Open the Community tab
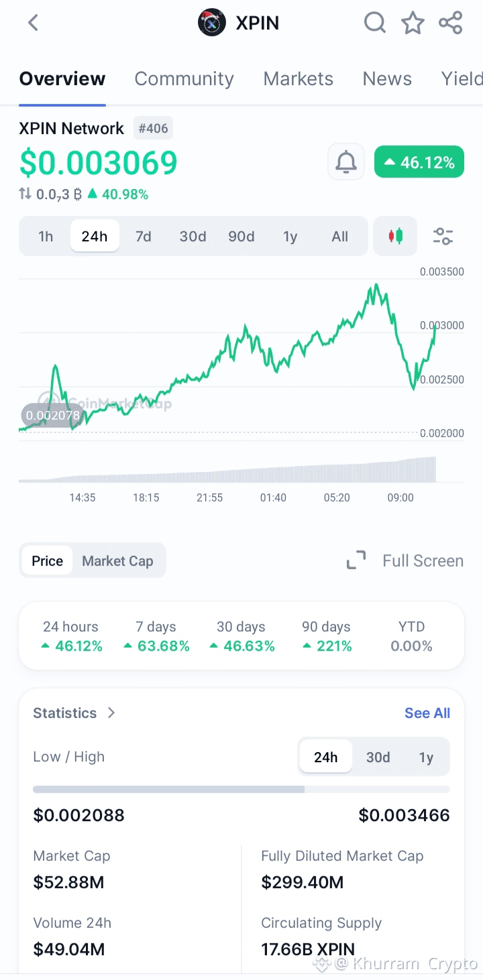483x980 pixels. (x=184, y=79)
